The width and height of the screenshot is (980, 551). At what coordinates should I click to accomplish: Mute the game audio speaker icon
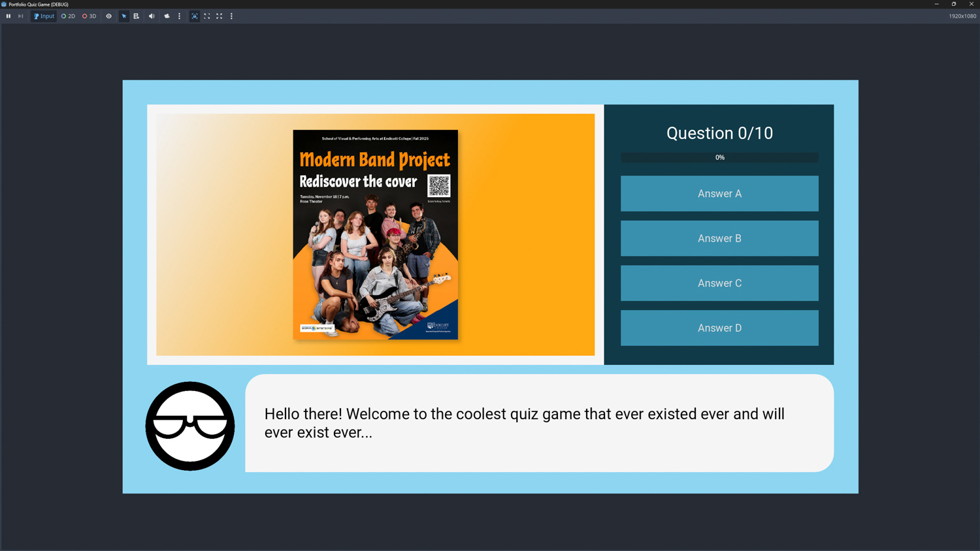pos(152,16)
